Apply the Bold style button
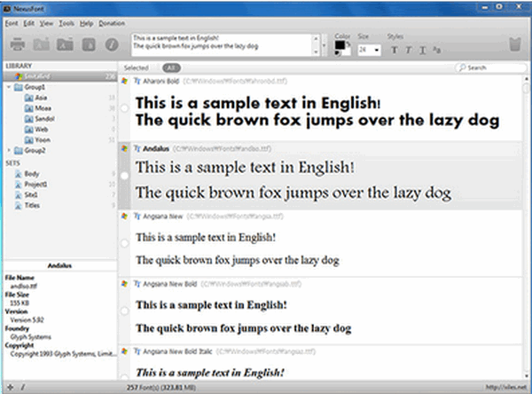The height and width of the screenshot is (394, 532). point(392,51)
